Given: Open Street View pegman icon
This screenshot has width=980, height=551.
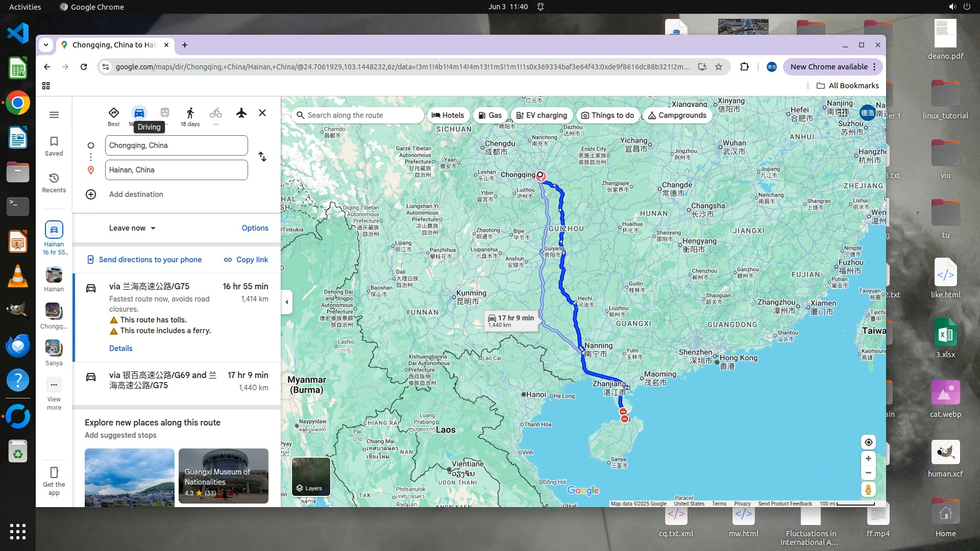Looking at the screenshot, I should (868, 490).
